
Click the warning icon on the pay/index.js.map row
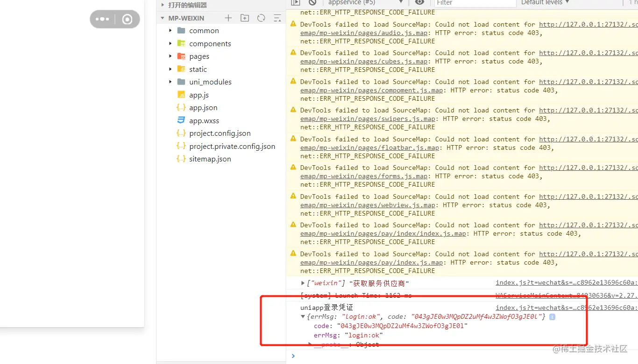point(293,253)
